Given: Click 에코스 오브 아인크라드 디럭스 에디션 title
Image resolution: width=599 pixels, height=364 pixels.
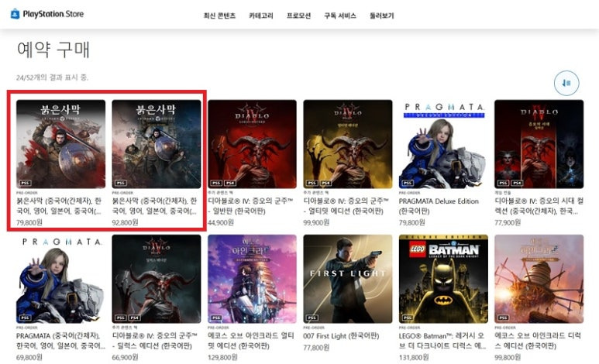Looking at the screenshot, I should (539, 341).
